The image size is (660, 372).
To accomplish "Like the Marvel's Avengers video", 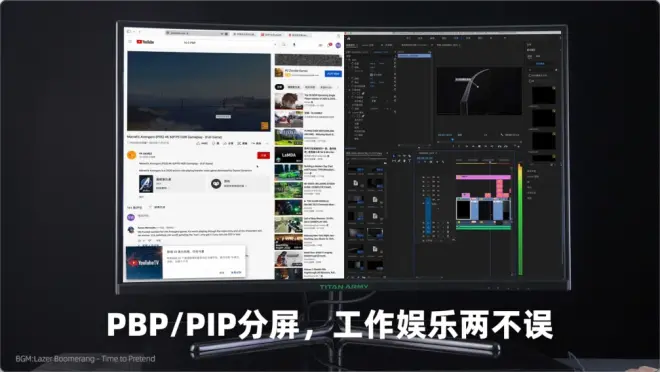I will click(202, 143).
